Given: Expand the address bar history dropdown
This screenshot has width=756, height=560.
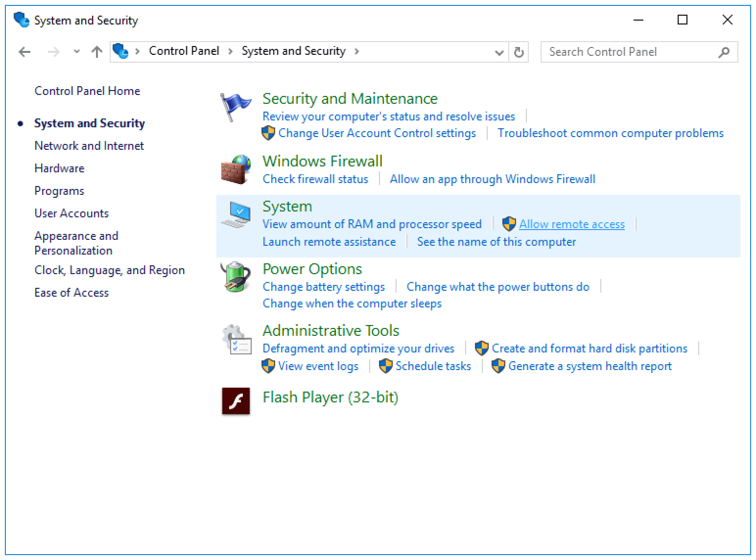Looking at the screenshot, I should [x=499, y=52].
